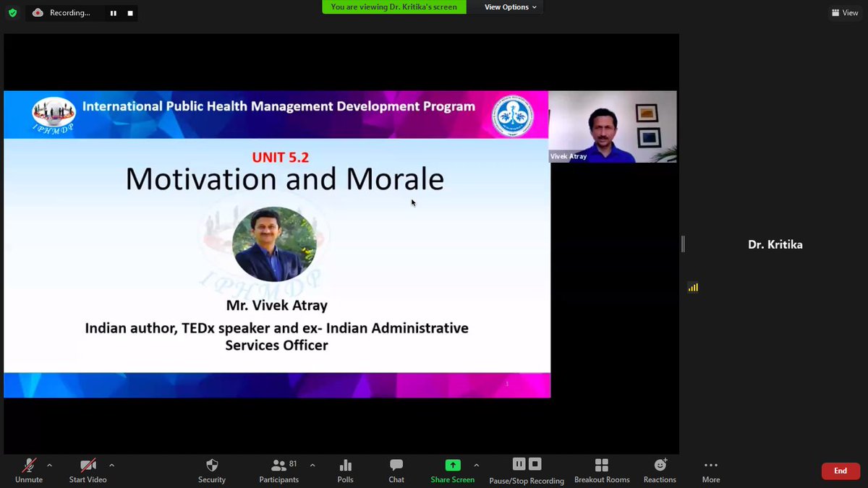Click 'International Public Health Management Development Program' header text

(278, 106)
